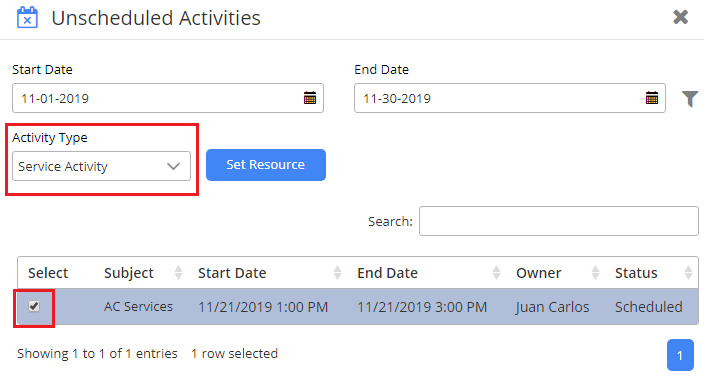Image resolution: width=704 pixels, height=379 pixels.
Task: Sort table by Owner column
Action: coord(558,273)
